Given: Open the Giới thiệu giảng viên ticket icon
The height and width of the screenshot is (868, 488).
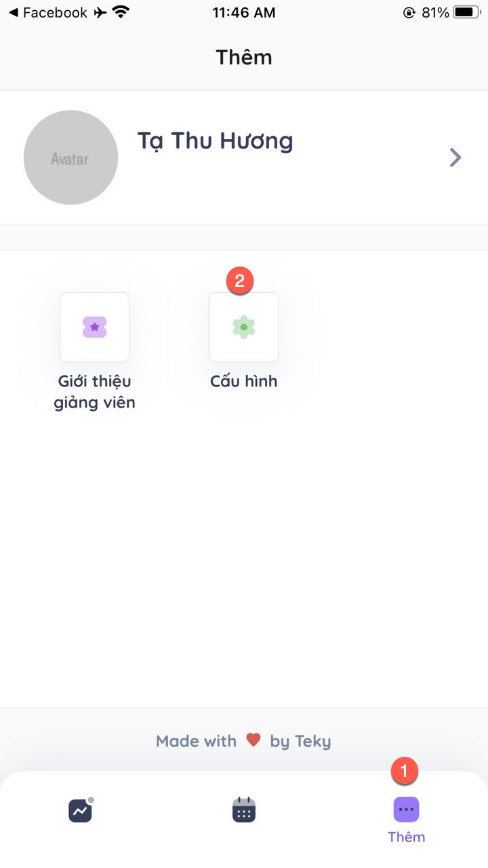Looking at the screenshot, I should (95, 327).
